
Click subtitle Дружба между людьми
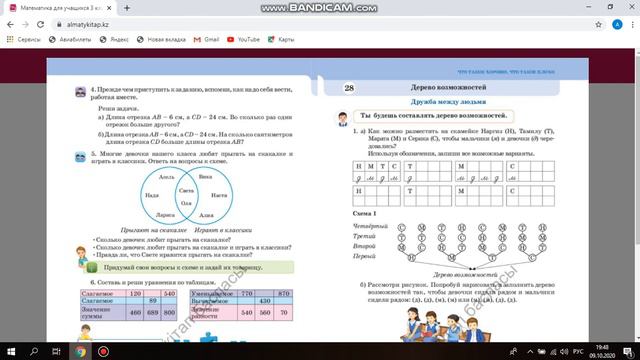(448, 102)
